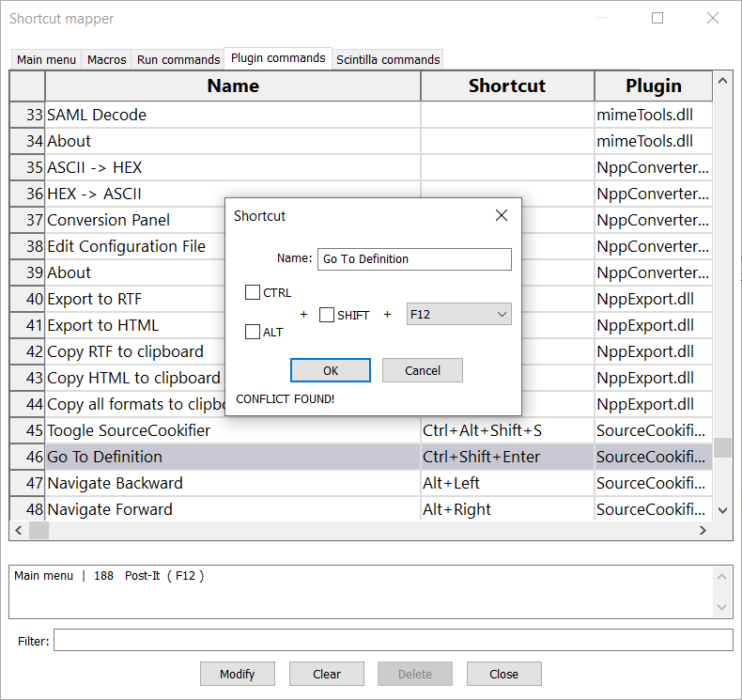
Task: Click the conflict box scroll down arrow
Action: (721, 607)
